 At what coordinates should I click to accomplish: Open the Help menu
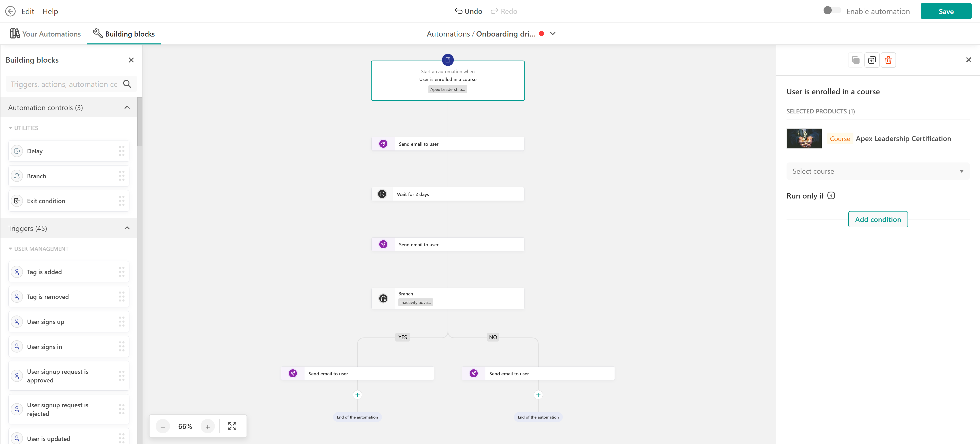50,11
